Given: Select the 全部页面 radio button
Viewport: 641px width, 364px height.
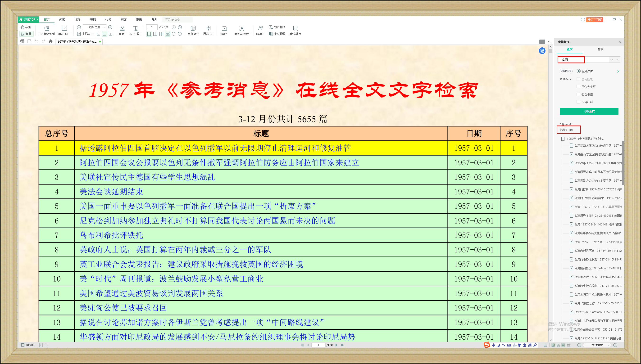Looking at the screenshot, I should [578, 71].
